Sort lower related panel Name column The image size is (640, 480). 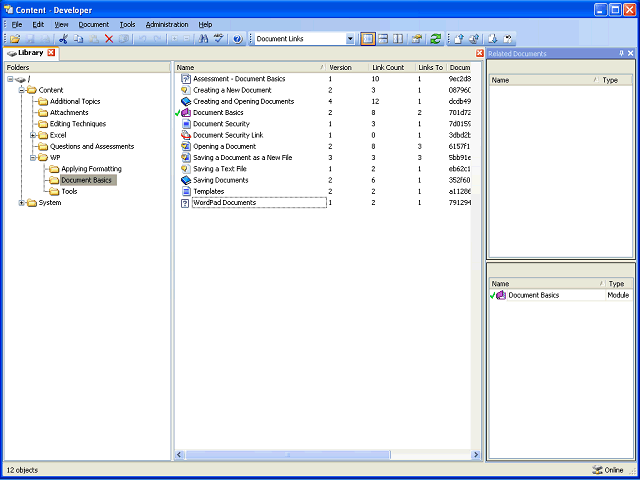(547, 284)
